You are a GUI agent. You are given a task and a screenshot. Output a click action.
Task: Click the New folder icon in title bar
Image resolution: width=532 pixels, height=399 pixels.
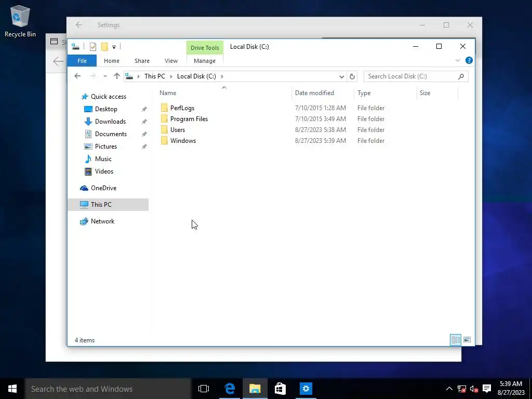104,47
